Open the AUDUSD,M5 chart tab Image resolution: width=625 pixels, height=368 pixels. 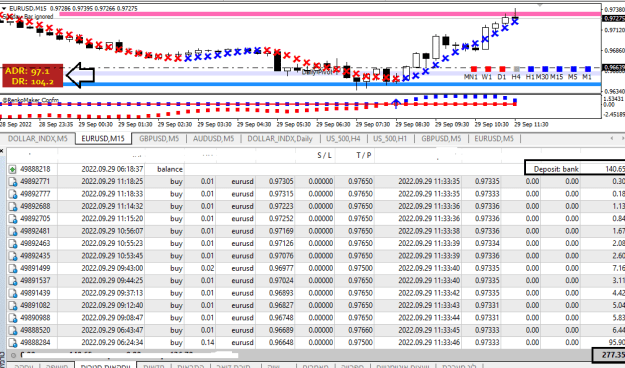tap(213, 139)
